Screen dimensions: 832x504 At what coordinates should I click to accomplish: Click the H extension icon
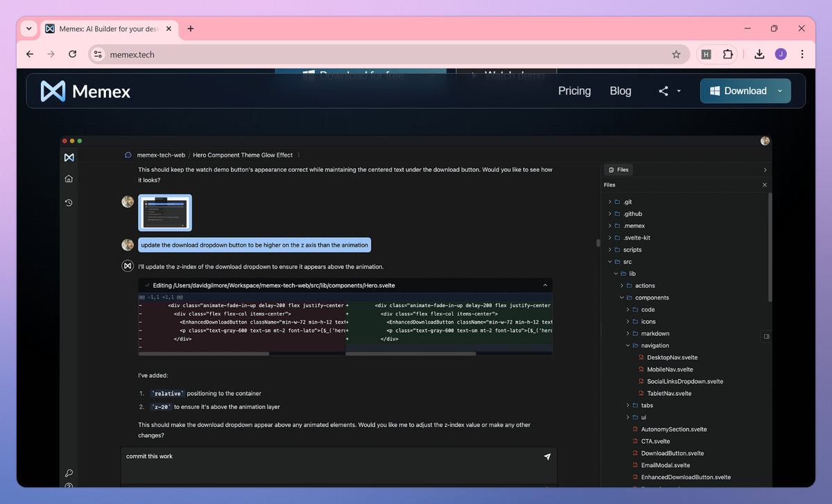click(x=706, y=54)
